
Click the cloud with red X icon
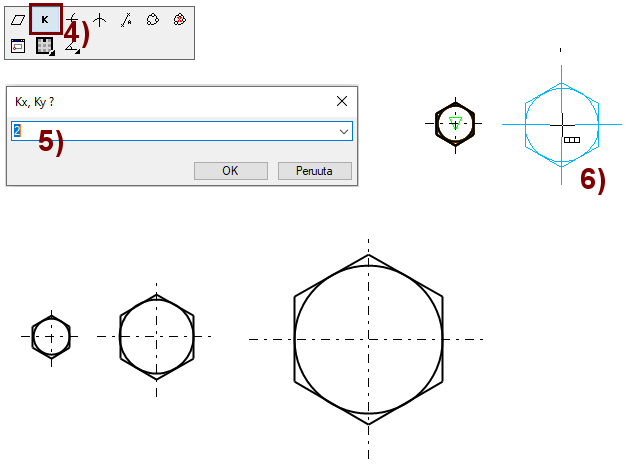(x=180, y=19)
